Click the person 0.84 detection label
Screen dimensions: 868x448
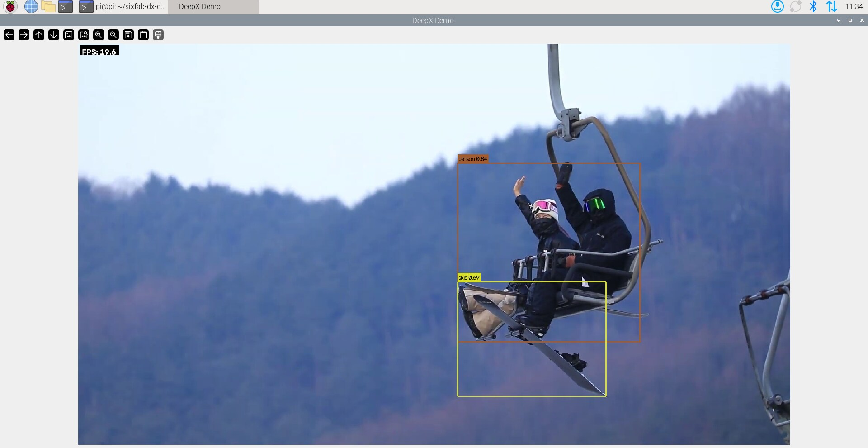point(473,159)
